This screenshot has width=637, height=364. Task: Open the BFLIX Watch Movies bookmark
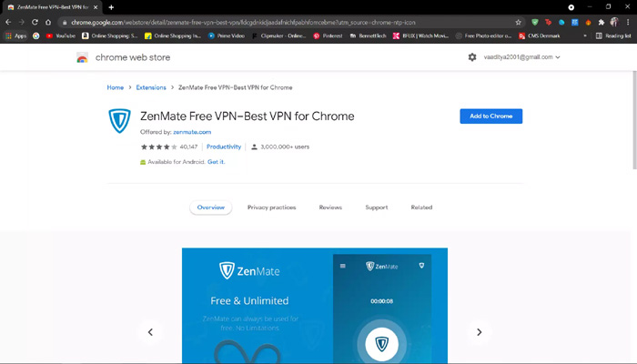pyautogui.click(x=420, y=35)
